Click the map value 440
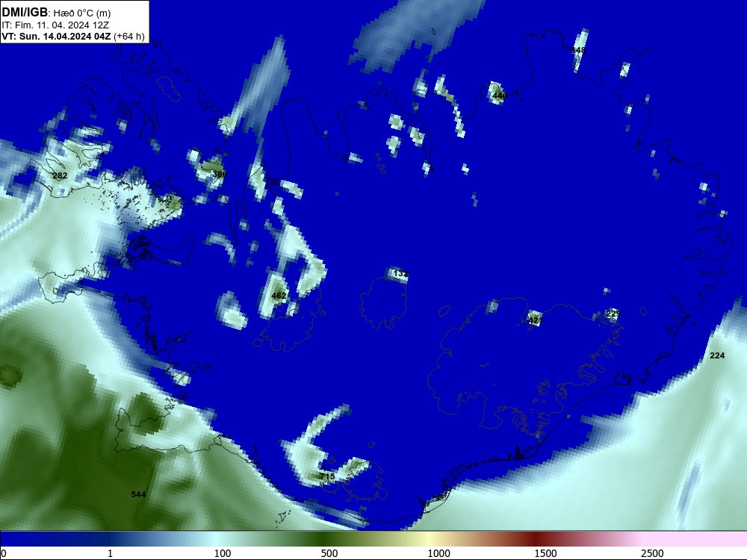 coord(499,96)
